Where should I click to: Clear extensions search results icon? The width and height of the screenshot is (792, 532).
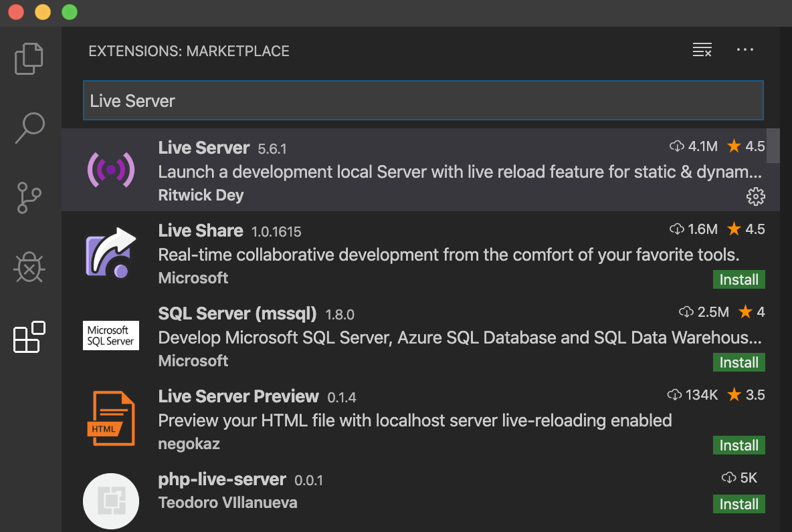(x=702, y=49)
